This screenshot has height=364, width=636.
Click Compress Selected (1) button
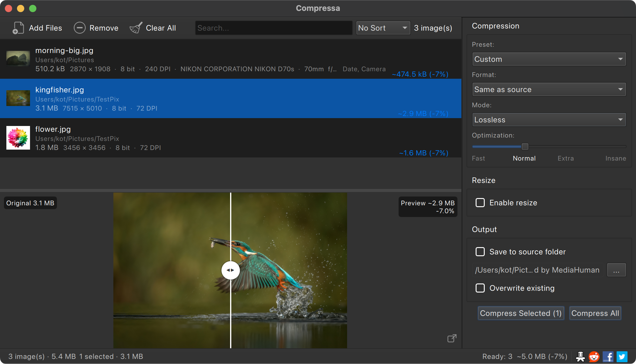[x=521, y=313]
